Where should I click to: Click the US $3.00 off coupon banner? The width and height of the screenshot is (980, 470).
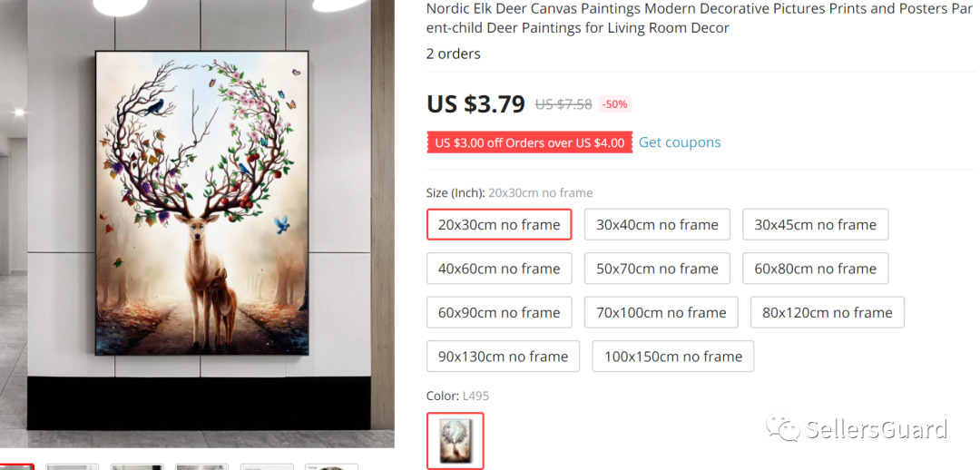[x=529, y=142]
